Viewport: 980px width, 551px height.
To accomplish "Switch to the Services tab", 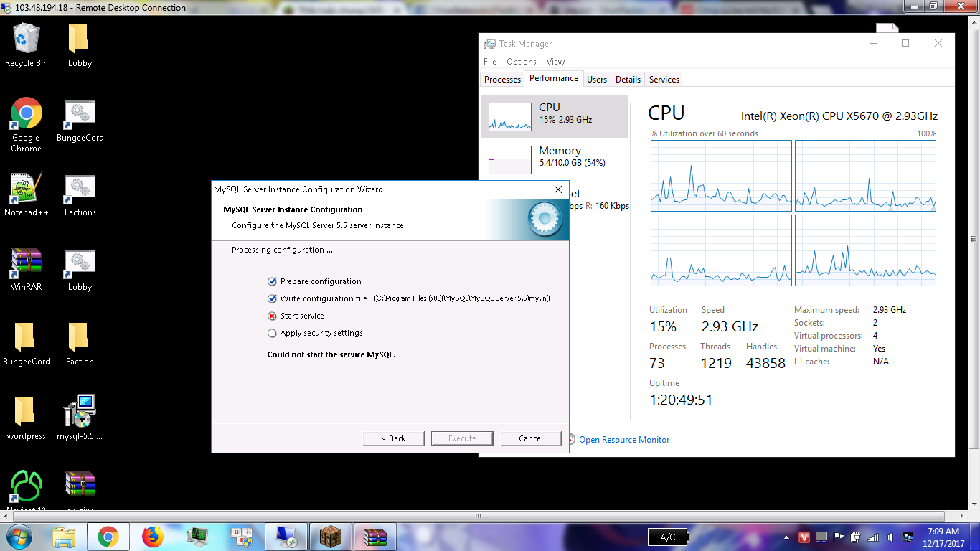I will (664, 80).
